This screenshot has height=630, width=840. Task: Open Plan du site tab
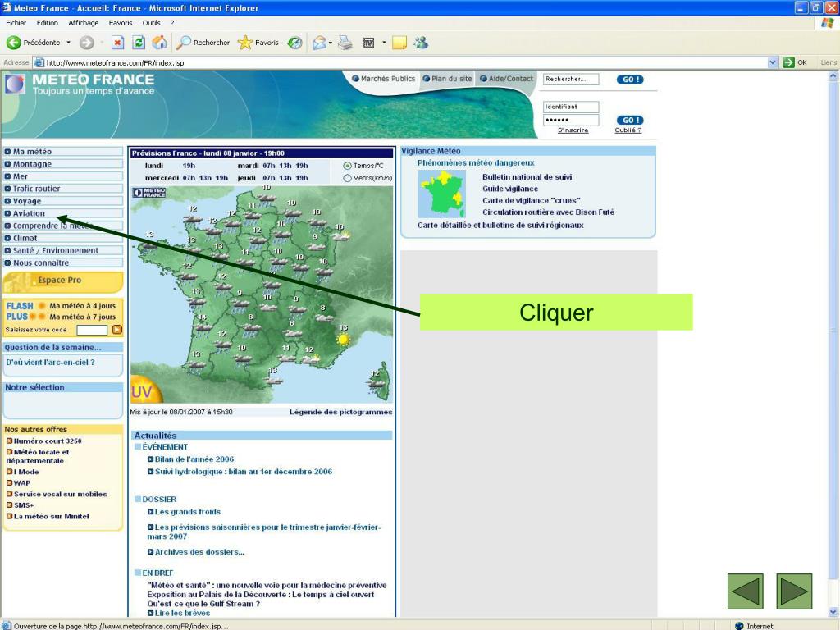pos(447,79)
